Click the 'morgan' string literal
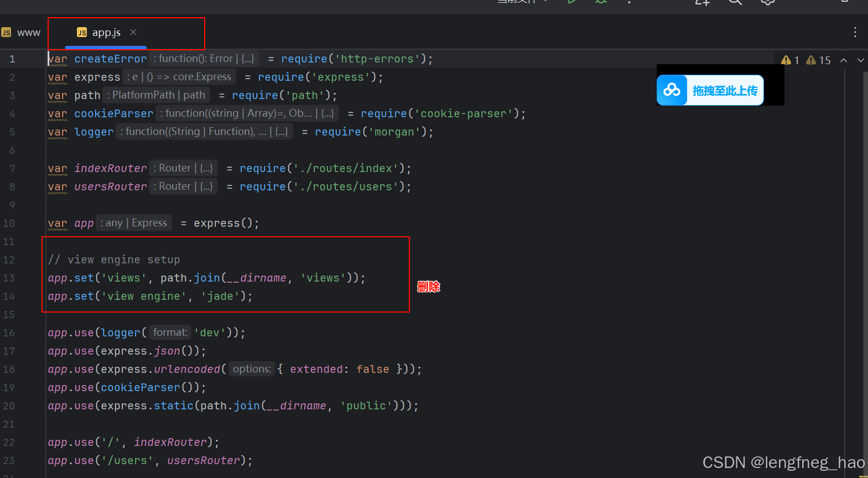868x478 pixels. click(x=394, y=132)
